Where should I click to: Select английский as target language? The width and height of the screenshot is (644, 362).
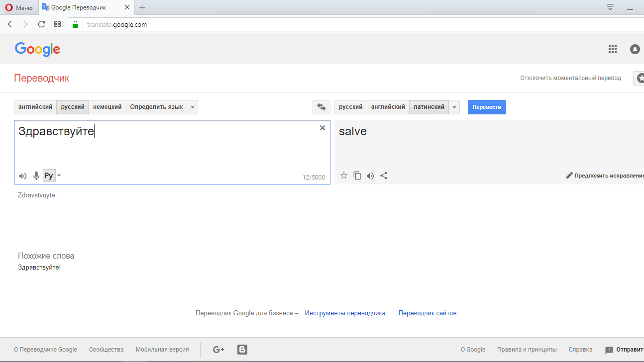click(388, 107)
